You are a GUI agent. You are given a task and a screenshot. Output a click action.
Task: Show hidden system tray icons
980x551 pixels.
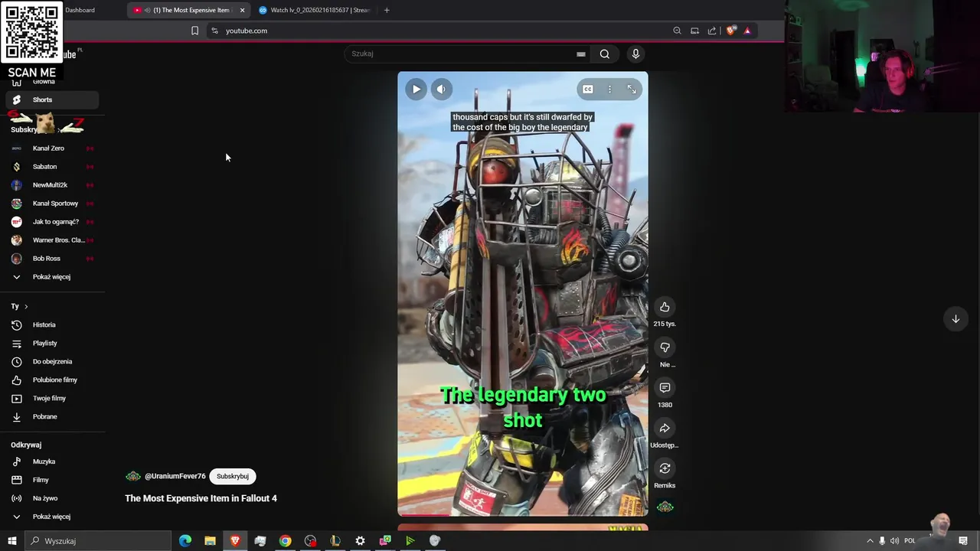click(x=870, y=540)
